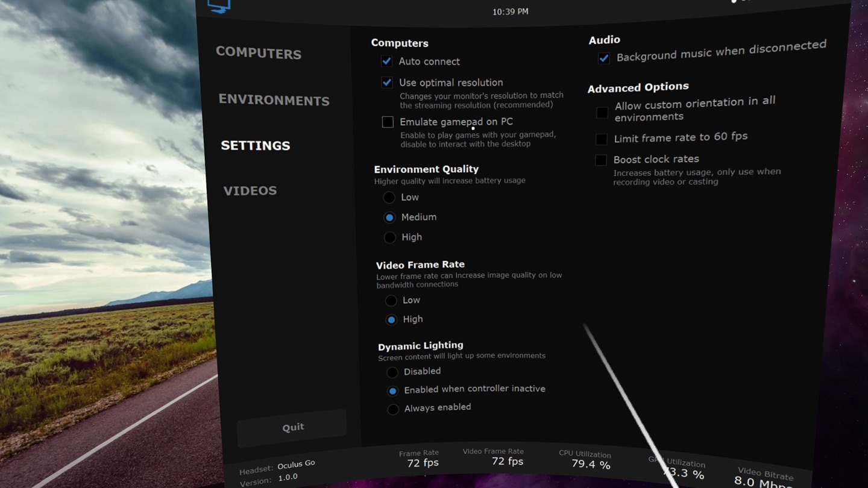Switch to the COMPUTERS section

click(258, 53)
